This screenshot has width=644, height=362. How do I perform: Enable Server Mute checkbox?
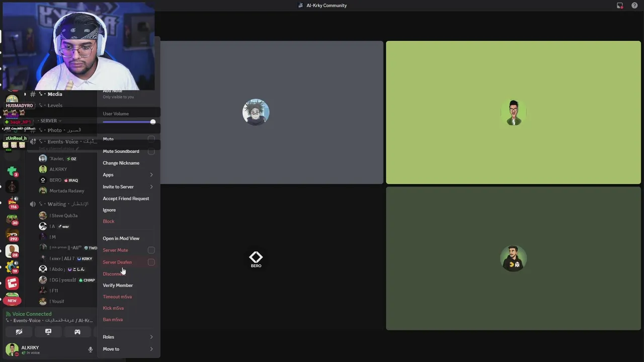tap(151, 250)
